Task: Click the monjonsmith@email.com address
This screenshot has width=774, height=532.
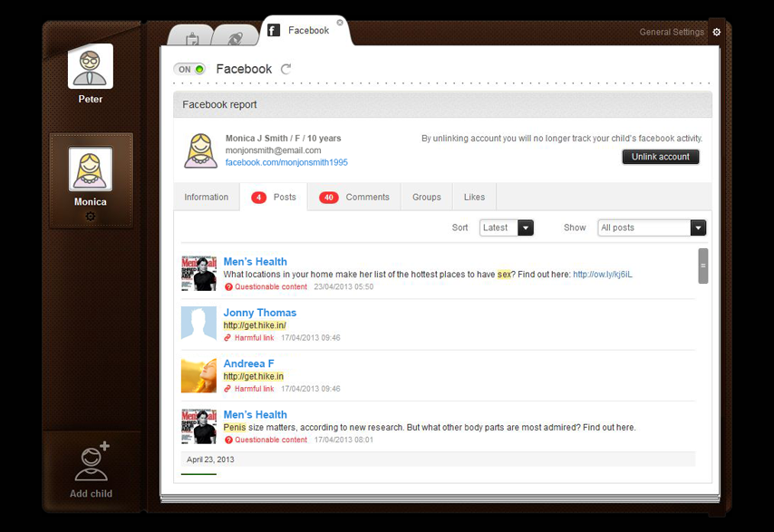Action: click(x=274, y=150)
